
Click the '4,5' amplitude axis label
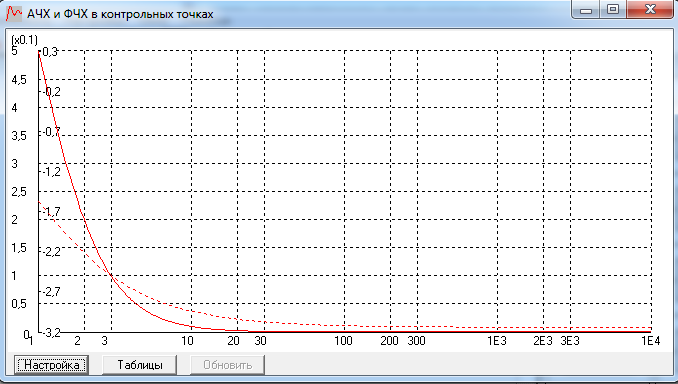coord(19,80)
